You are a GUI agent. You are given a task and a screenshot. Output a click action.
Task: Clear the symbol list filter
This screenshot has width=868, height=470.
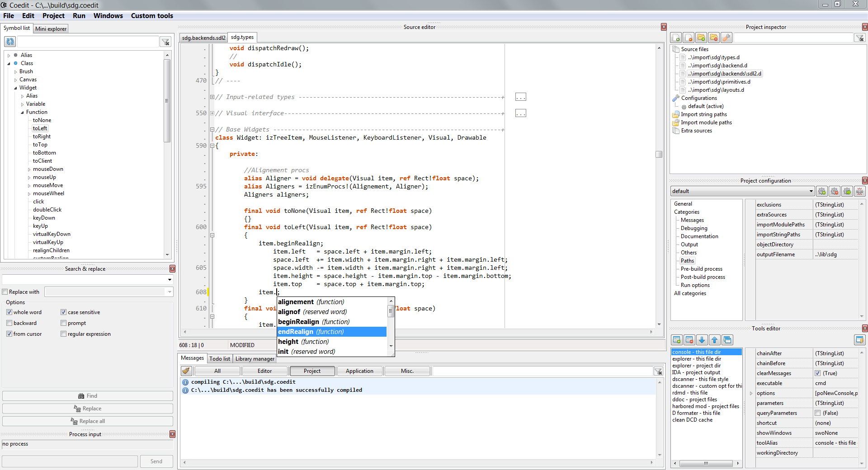[166, 42]
